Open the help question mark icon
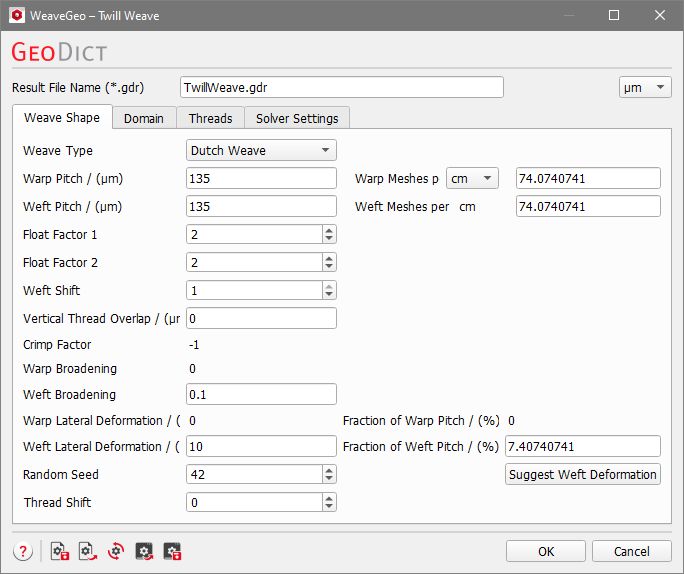684x574 pixels. pos(23,551)
